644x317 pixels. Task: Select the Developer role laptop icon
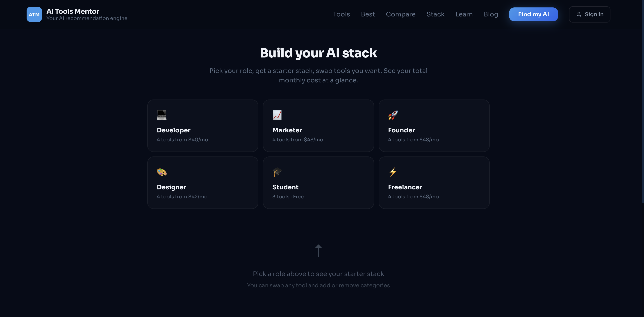pos(162,115)
